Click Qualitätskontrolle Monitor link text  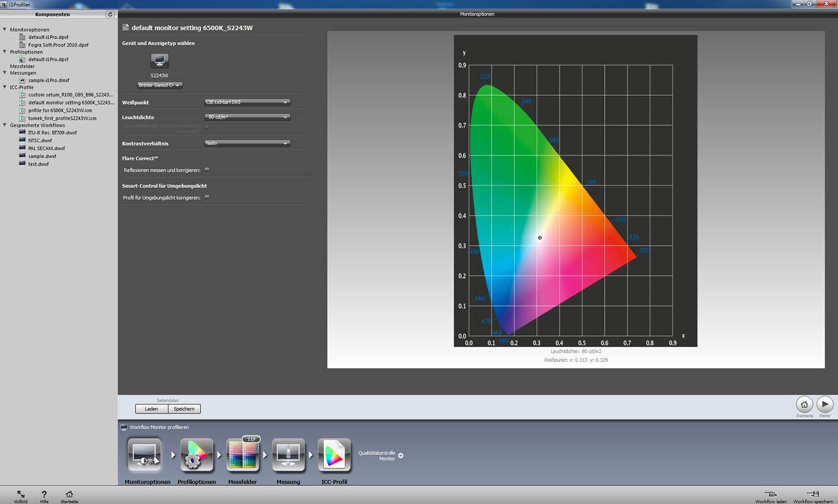point(377,455)
